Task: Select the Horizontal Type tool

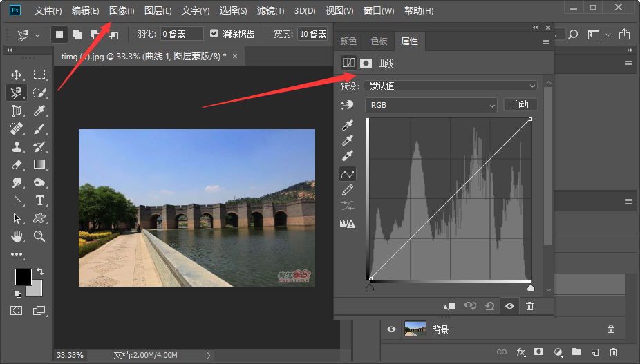Action: point(39,200)
